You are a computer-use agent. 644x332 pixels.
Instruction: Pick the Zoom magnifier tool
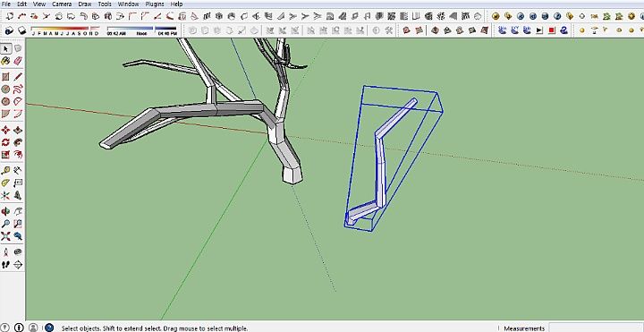coord(5,224)
